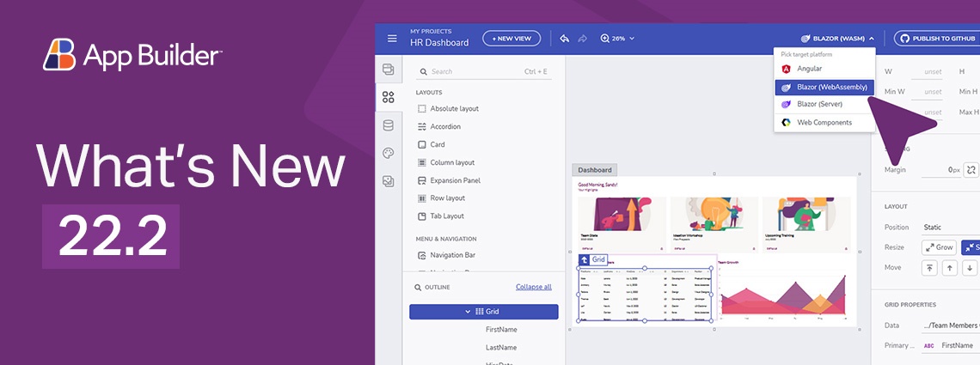
Task: Click the undo arrow in the toolbar
Action: click(x=565, y=39)
